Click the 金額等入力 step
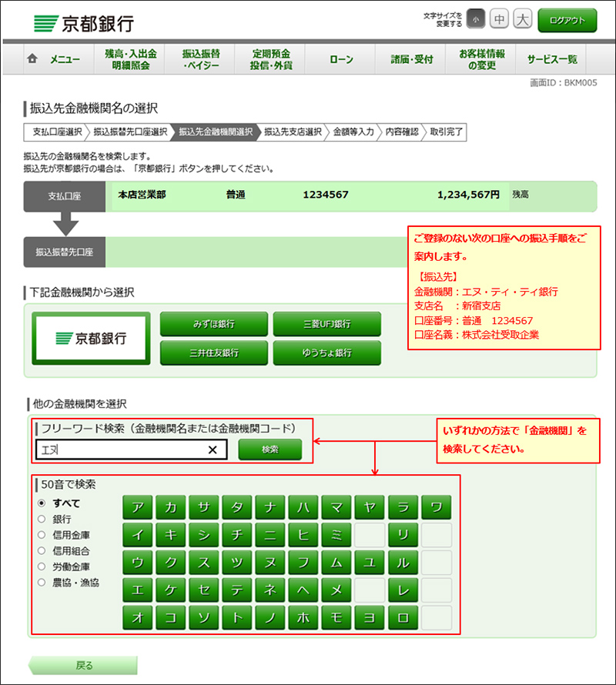The image size is (616, 685). tap(353, 132)
